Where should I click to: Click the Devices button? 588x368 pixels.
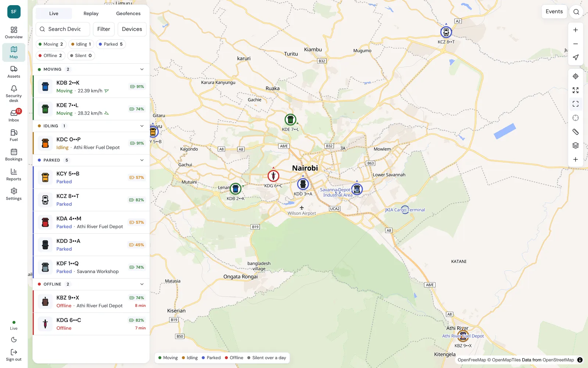tap(132, 29)
